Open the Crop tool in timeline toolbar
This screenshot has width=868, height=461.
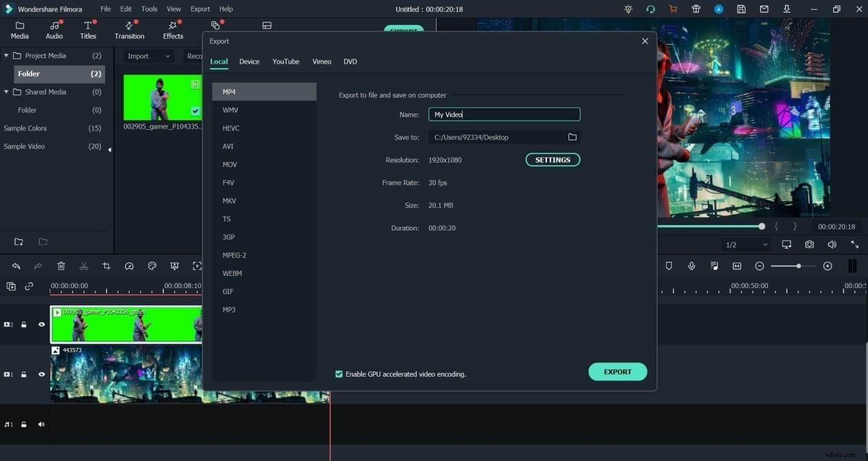pos(106,266)
